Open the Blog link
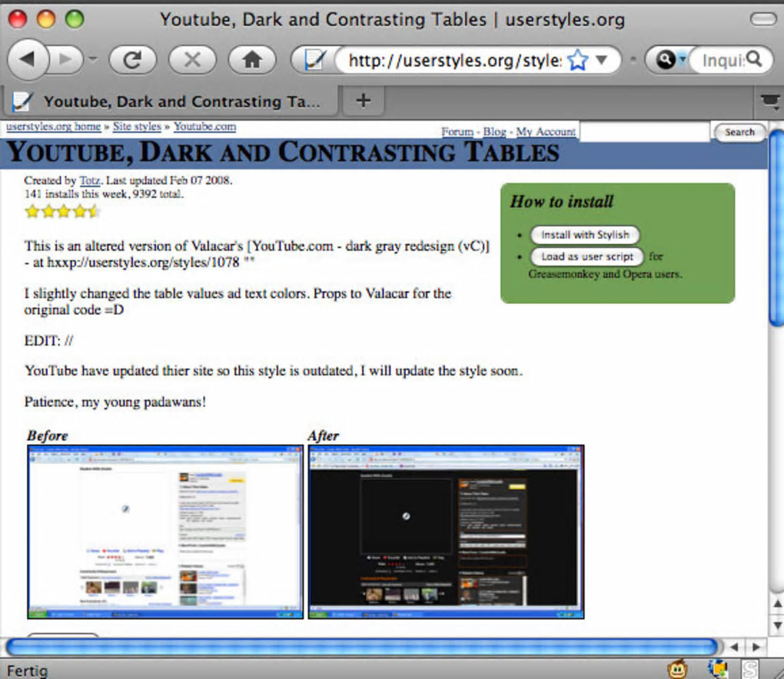This screenshot has height=679, width=784. pos(494,131)
